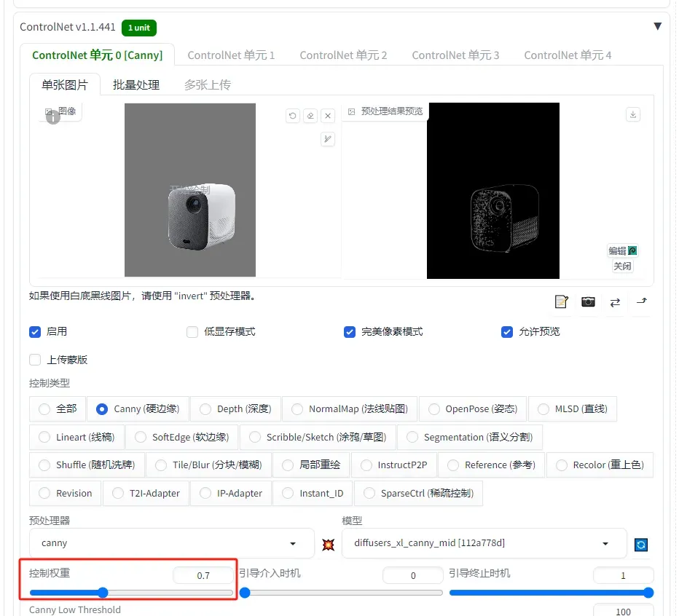679x616 pixels.
Task: Choose Tile/Blur (分块/模糊) option
Action: (208, 465)
